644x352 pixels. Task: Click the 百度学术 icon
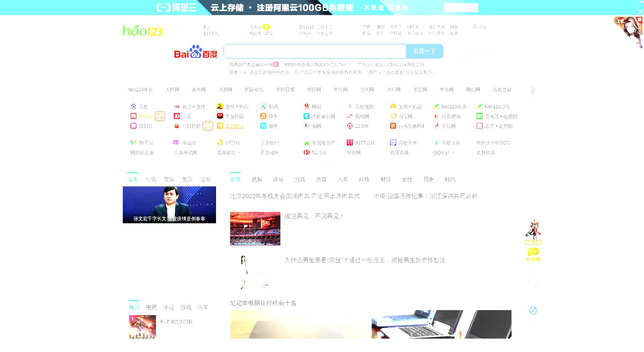click(x=393, y=142)
